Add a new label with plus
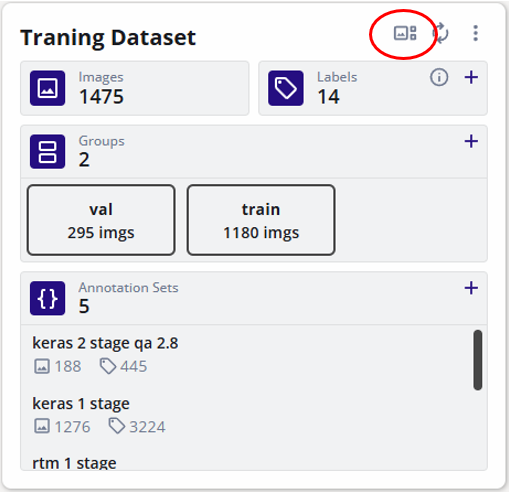 [x=471, y=78]
